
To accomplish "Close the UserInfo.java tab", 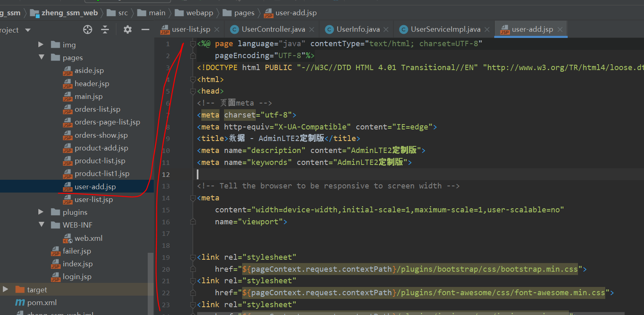I will point(386,30).
